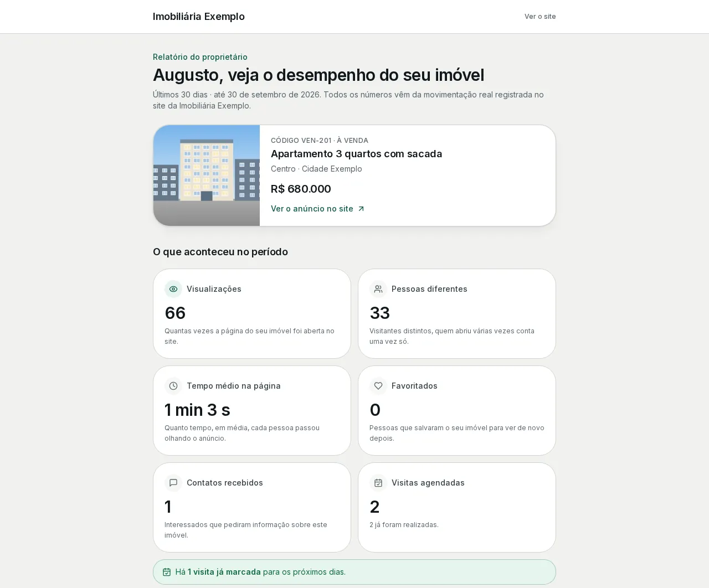The image size is (709, 588).
Task: Click the Contatos recebidos card label
Action: (x=225, y=483)
